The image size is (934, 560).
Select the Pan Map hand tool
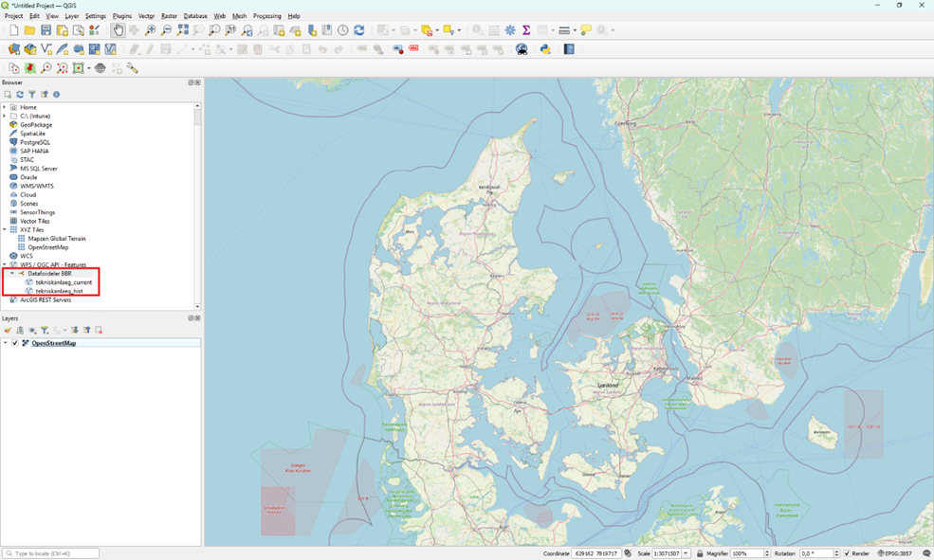[118, 30]
